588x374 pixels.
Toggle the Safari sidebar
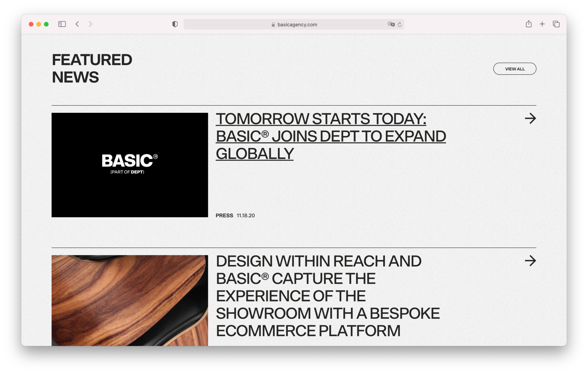[x=62, y=24]
